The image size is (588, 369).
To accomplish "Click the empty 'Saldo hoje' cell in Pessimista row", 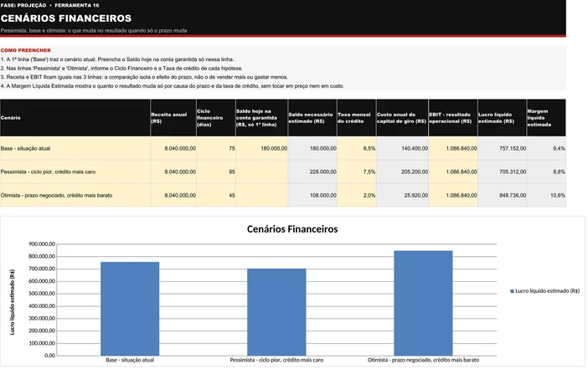I will pos(261,172).
